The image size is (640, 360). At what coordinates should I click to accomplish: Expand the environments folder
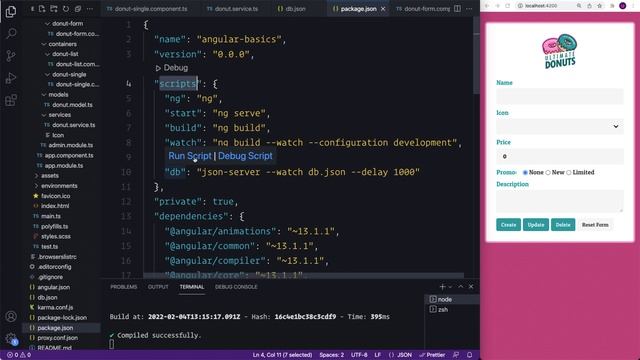point(36,186)
